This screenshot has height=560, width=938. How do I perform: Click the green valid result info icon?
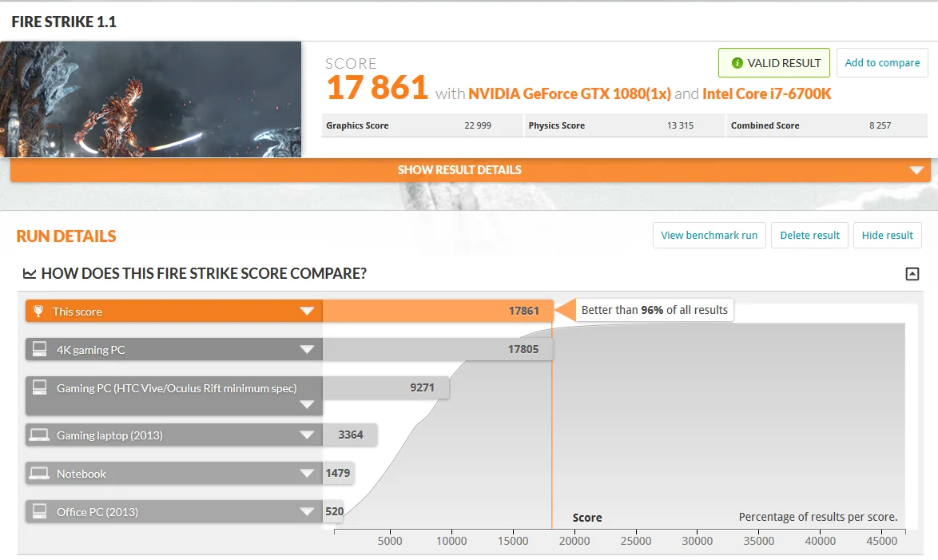(737, 63)
